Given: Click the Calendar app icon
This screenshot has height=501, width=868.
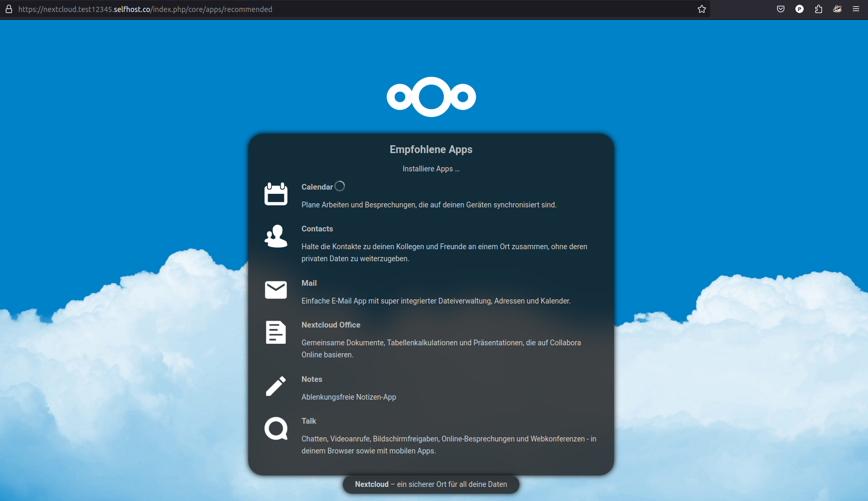Looking at the screenshot, I should (x=276, y=194).
